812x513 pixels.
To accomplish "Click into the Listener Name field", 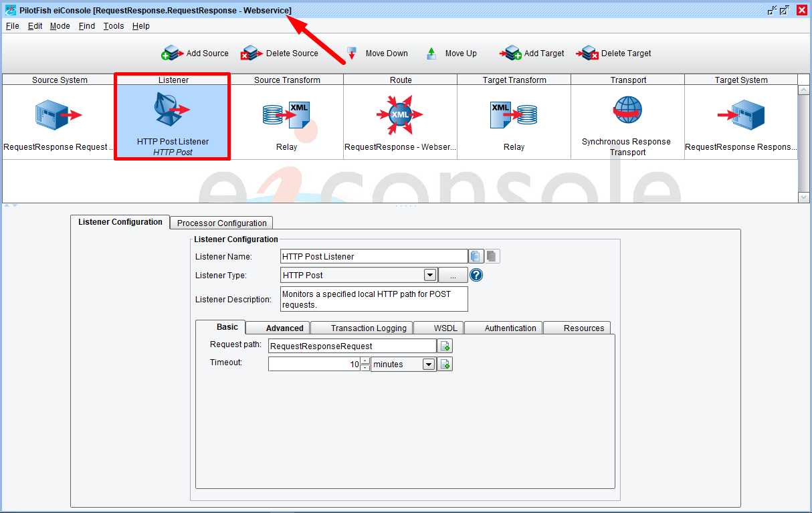I will pyautogui.click(x=374, y=256).
